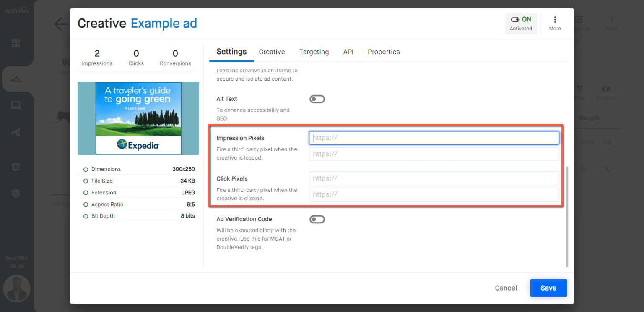
Task: Open the alerts bell icon in sidebar
Action: [16, 166]
